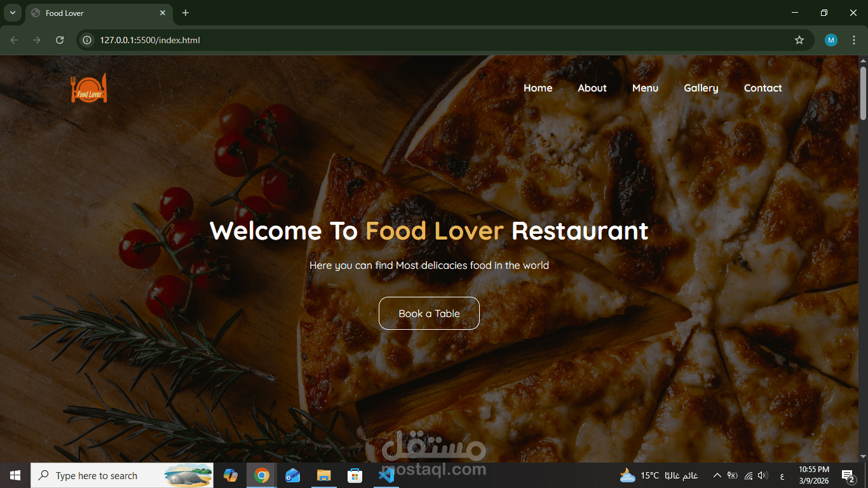
Task: Open the Contact page link
Action: click(x=763, y=88)
